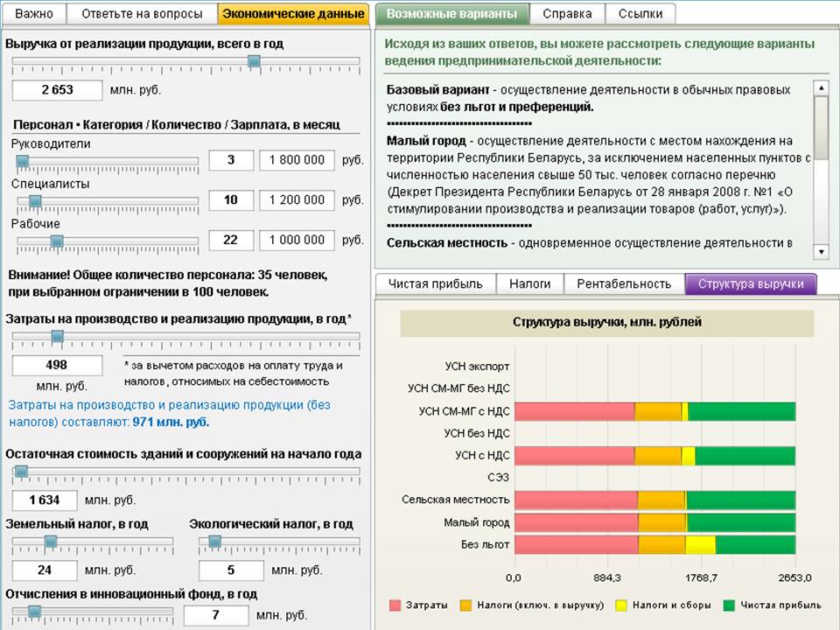Viewport: 840px width, 630px height.
Task: Click the green segment of the Без льгот bar
Action: 755,544
